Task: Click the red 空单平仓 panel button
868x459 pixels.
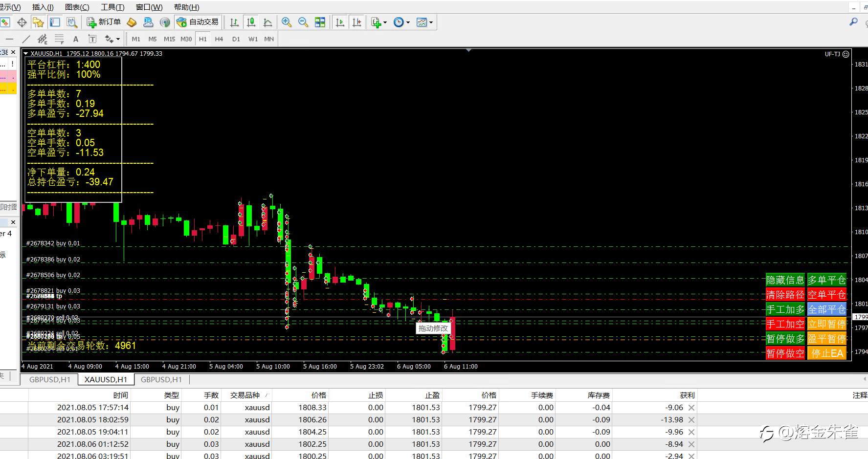Action: point(826,295)
